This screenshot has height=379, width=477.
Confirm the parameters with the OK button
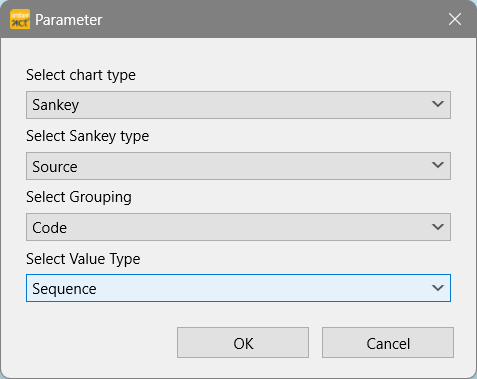(x=243, y=343)
